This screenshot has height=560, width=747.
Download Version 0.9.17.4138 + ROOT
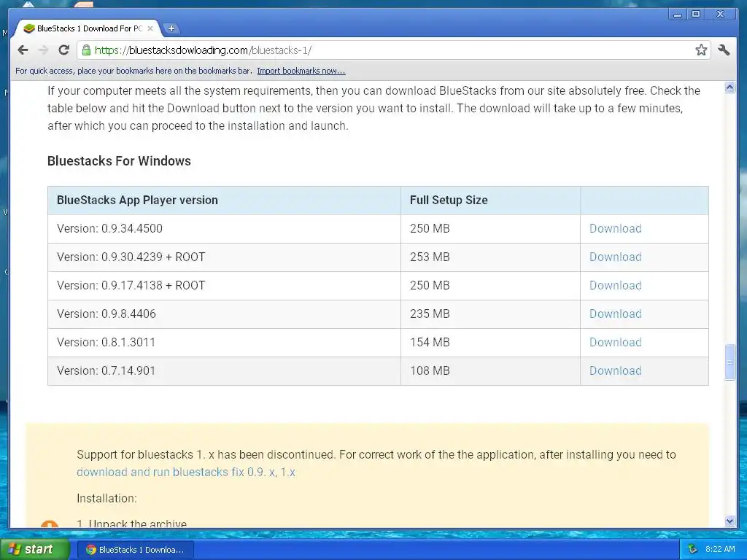pyautogui.click(x=615, y=286)
